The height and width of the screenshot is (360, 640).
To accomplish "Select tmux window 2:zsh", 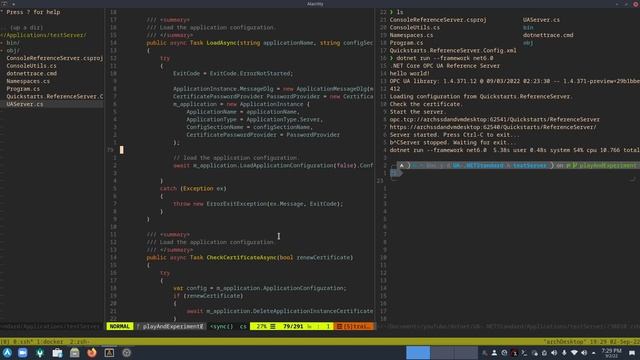I will (80, 342).
